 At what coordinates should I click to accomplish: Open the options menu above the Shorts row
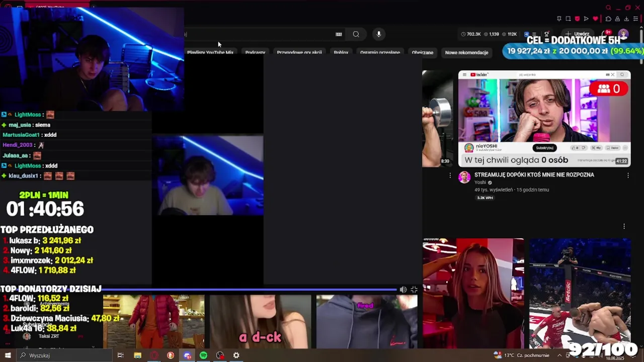[x=624, y=226]
